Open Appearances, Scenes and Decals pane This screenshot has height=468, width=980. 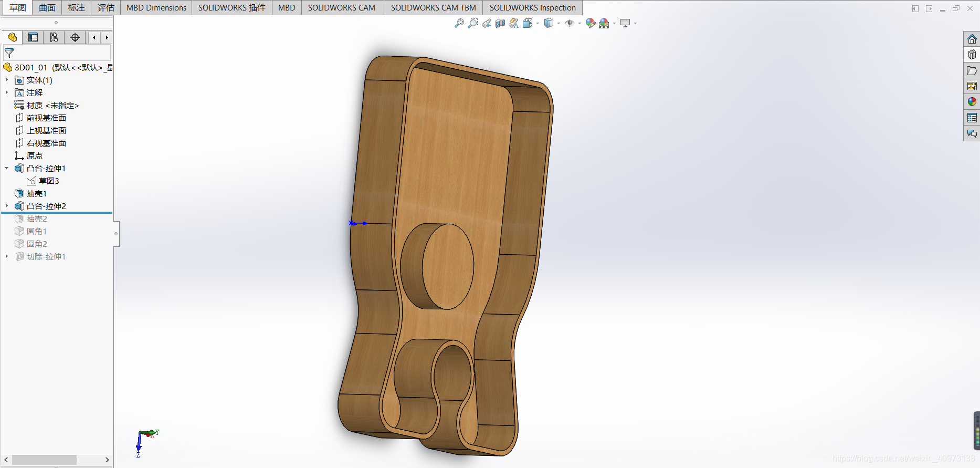[x=972, y=102]
